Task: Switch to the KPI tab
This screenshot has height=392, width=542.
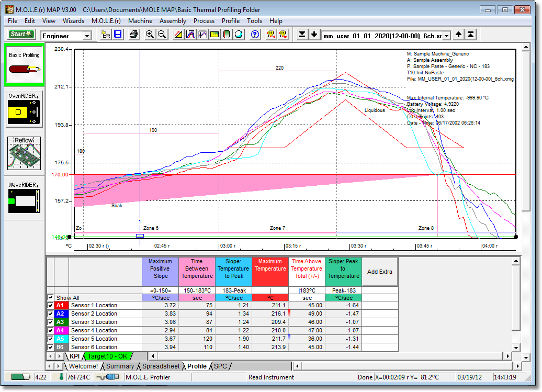Action: click(x=75, y=356)
